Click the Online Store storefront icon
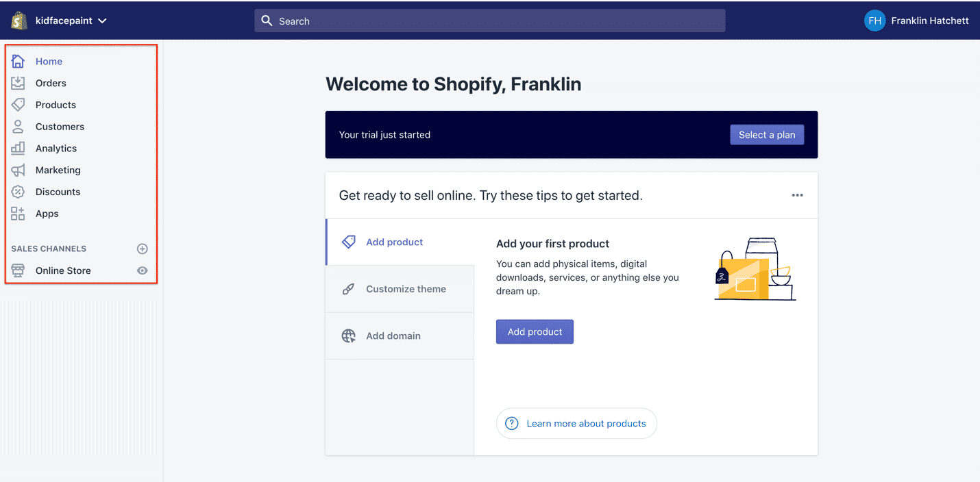This screenshot has width=980, height=482. click(x=18, y=270)
